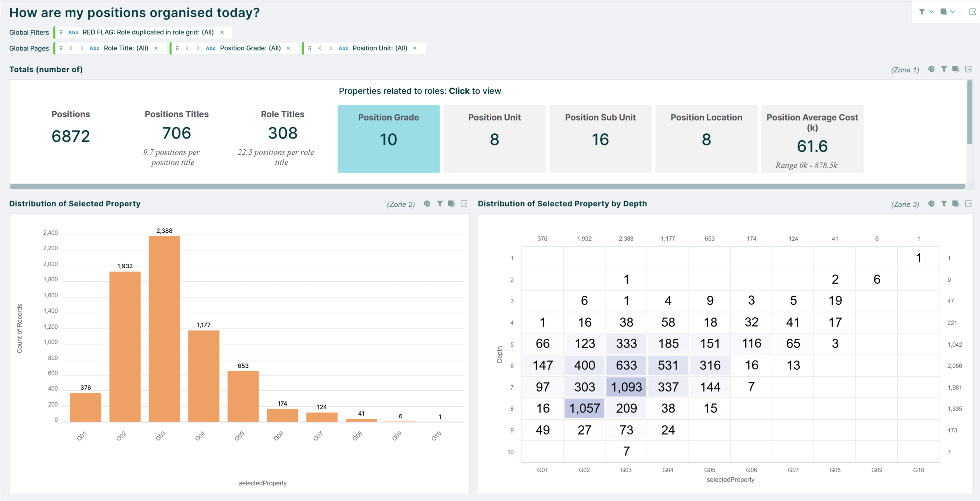Go to next Position Grade page
The width and height of the screenshot is (980, 501).
(198, 48)
